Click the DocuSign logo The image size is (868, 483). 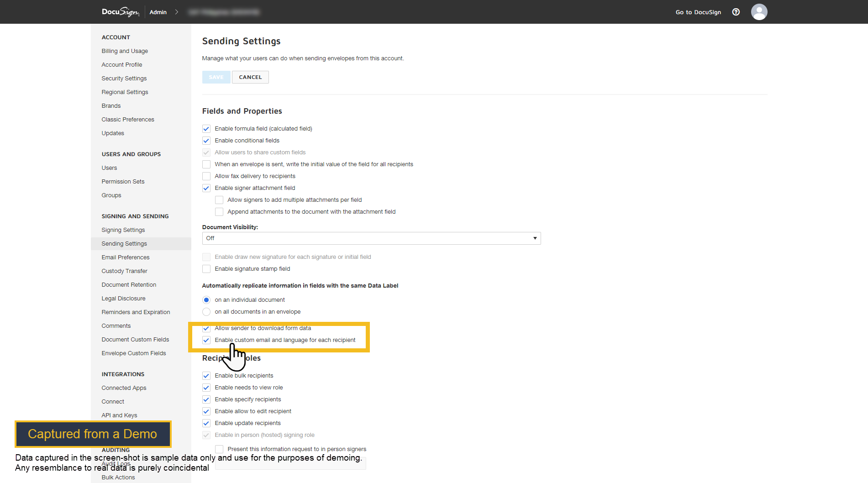click(121, 12)
